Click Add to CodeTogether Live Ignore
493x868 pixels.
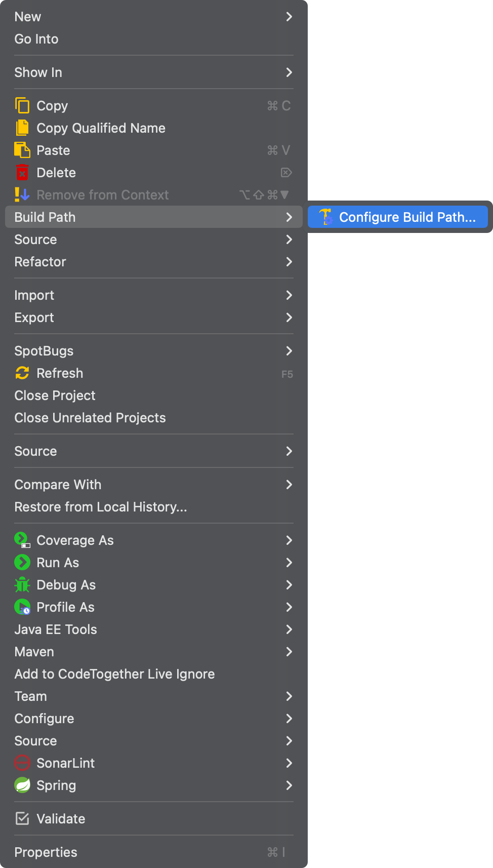coord(114,674)
